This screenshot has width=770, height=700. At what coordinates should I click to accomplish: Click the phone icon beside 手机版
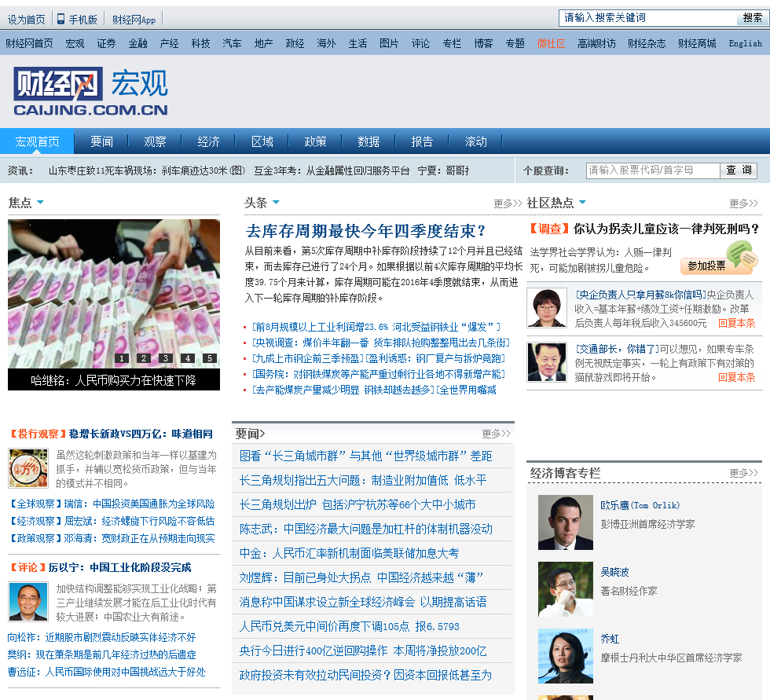coord(61,19)
